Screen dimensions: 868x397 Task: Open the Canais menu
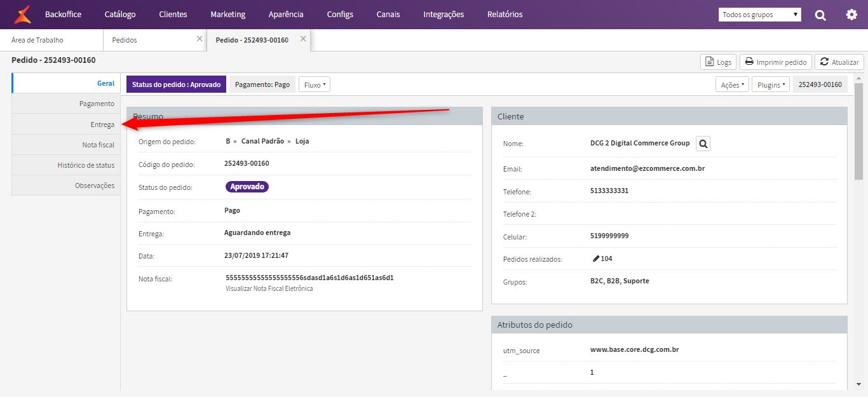click(x=388, y=14)
